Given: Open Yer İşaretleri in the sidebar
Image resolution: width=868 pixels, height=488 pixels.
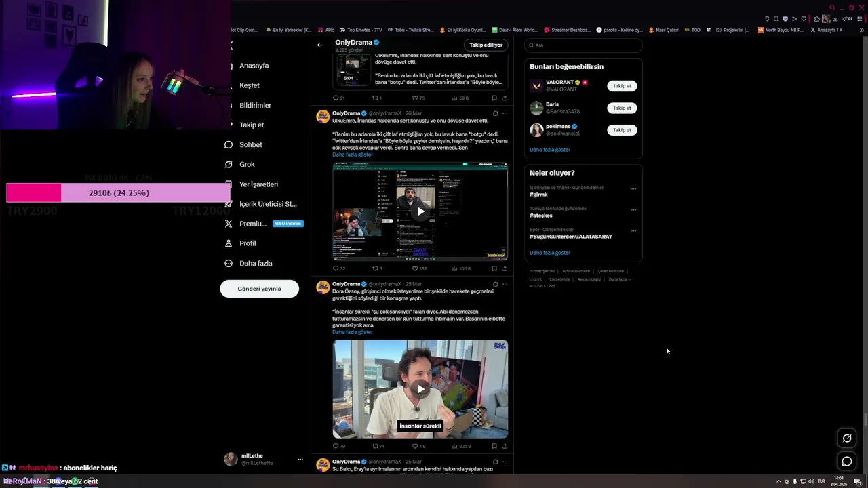Looking at the screenshot, I should coord(251,184).
